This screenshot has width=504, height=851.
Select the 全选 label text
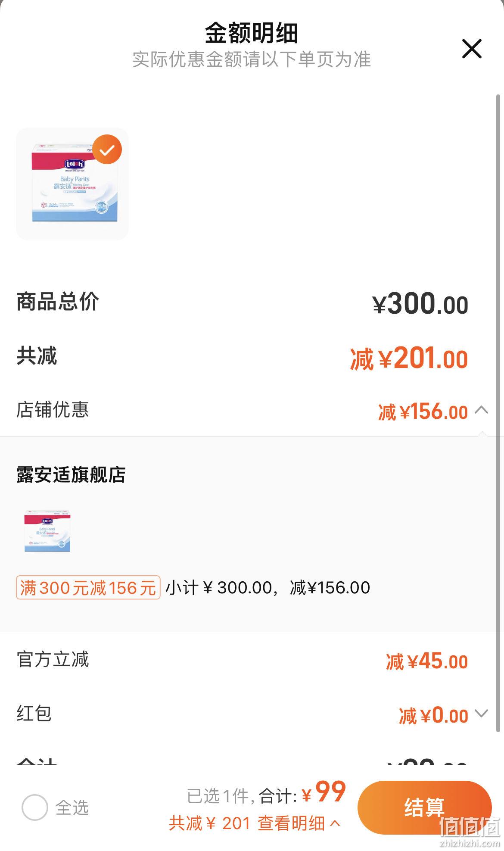pyautogui.click(x=72, y=807)
